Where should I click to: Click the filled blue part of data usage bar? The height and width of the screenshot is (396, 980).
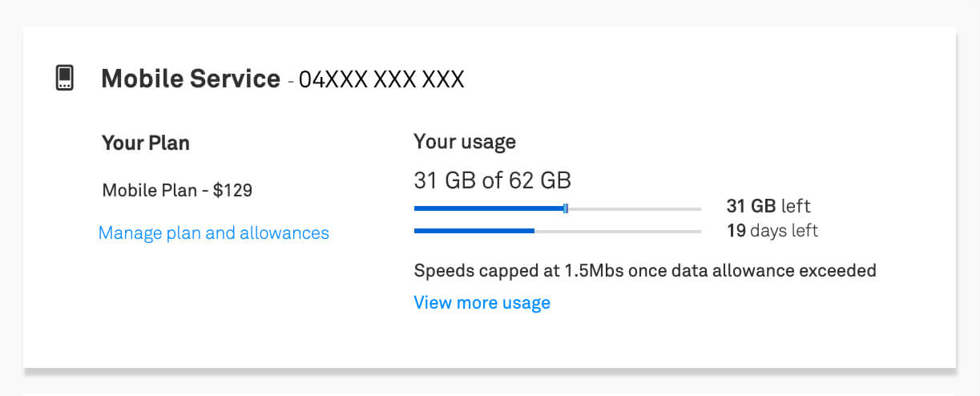pyautogui.click(x=489, y=208)
